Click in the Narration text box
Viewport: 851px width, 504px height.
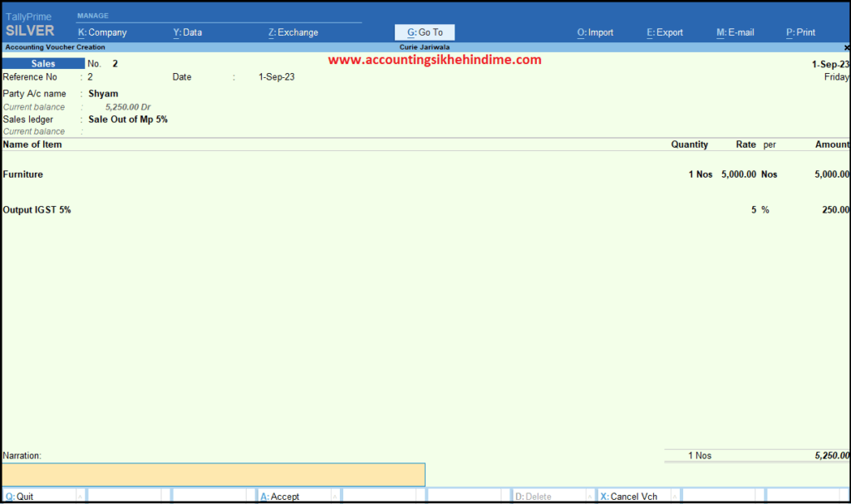coord(214,474)
